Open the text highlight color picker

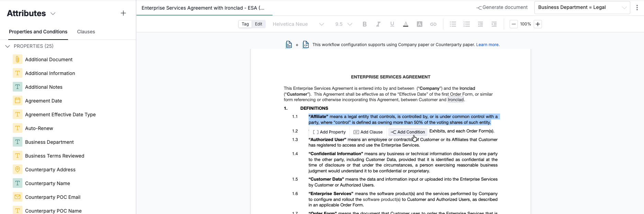[420, 24]
